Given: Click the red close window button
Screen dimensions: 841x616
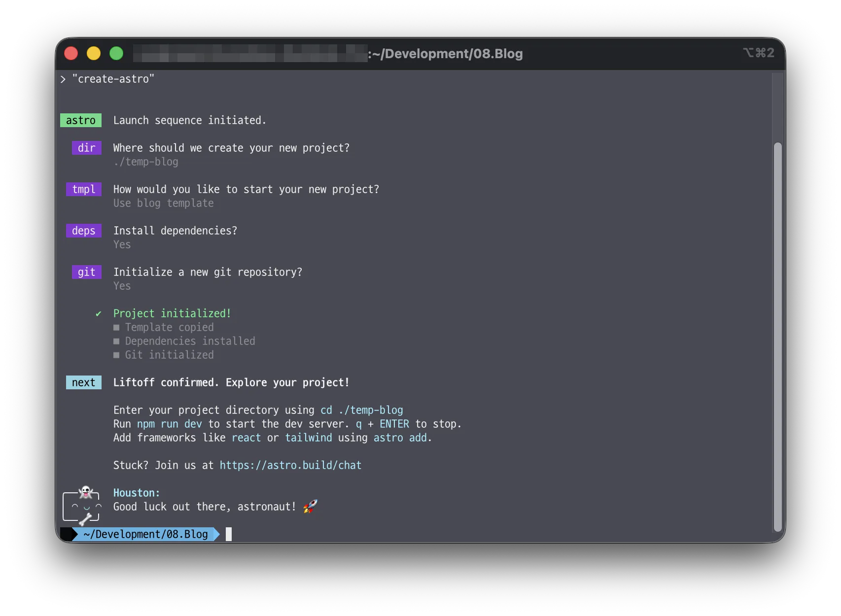Looking at the screenshot, I should coord(71,53).
